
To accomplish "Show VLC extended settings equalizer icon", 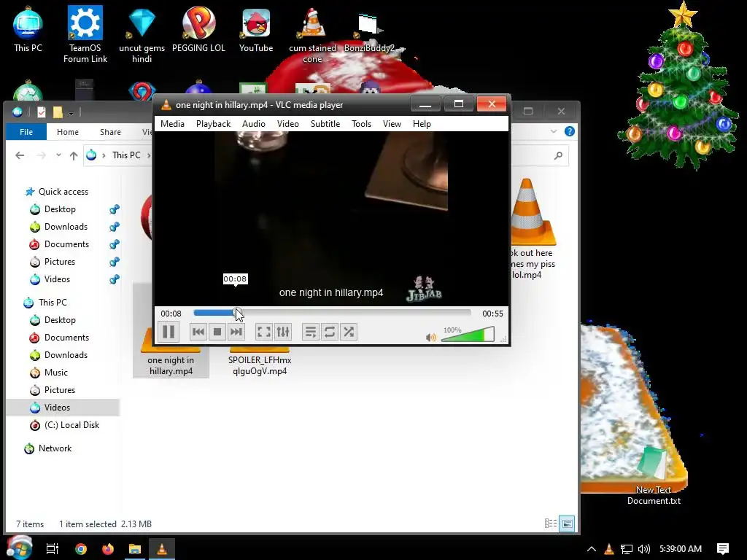I will click(x=283, y=332).
